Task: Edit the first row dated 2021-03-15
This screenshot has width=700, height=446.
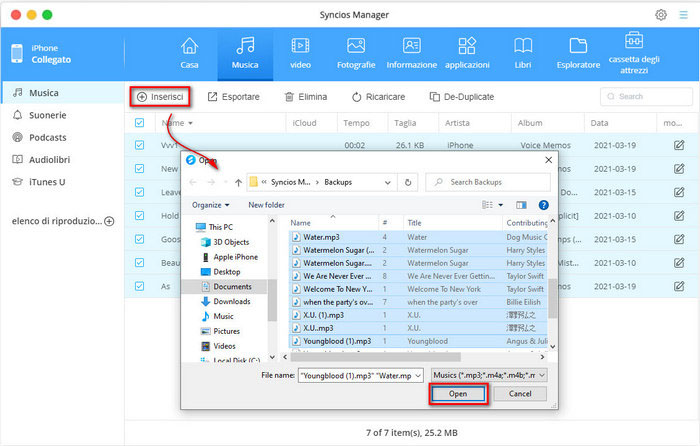Action: coord(679,192)
